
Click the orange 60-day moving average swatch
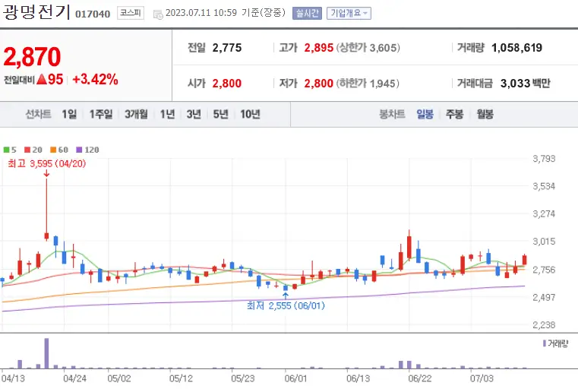[53, 150]
